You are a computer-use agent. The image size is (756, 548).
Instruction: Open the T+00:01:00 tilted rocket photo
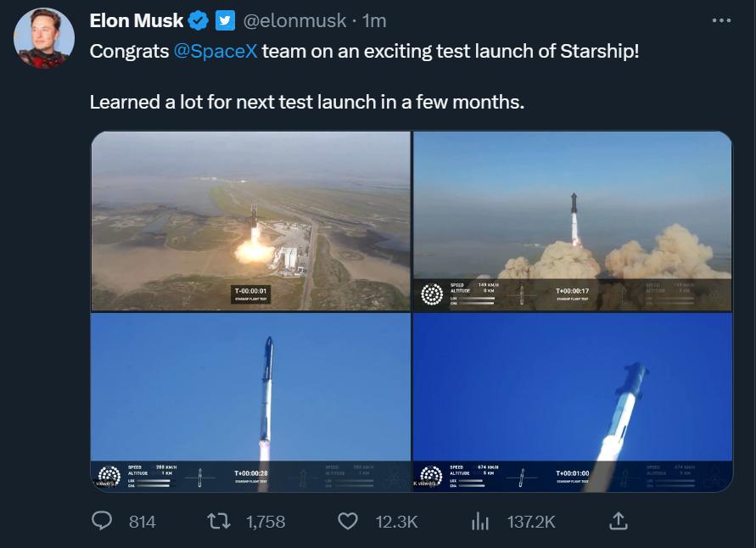coord(573,402)
